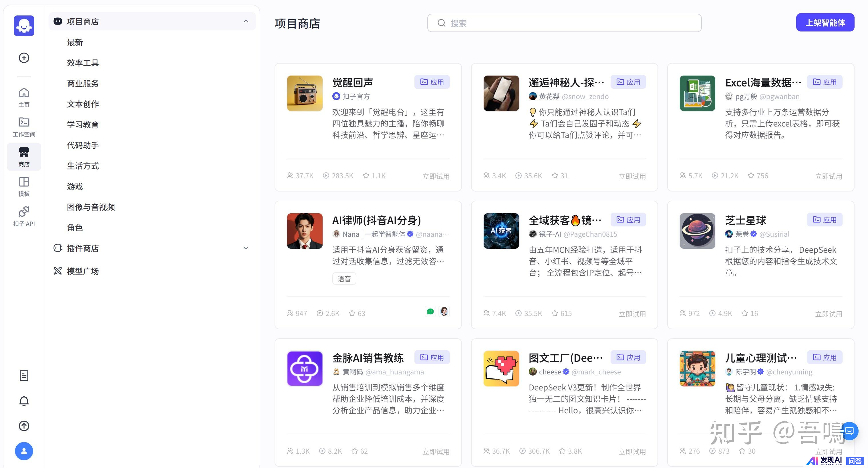This screenshot has width=868, height=468.
Task: Select the 图像与音视频 category
Action: pos(91,207)
